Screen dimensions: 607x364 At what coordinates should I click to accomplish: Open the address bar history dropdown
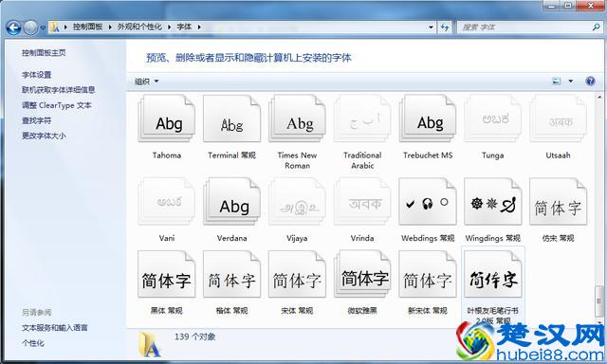(431, 27)
